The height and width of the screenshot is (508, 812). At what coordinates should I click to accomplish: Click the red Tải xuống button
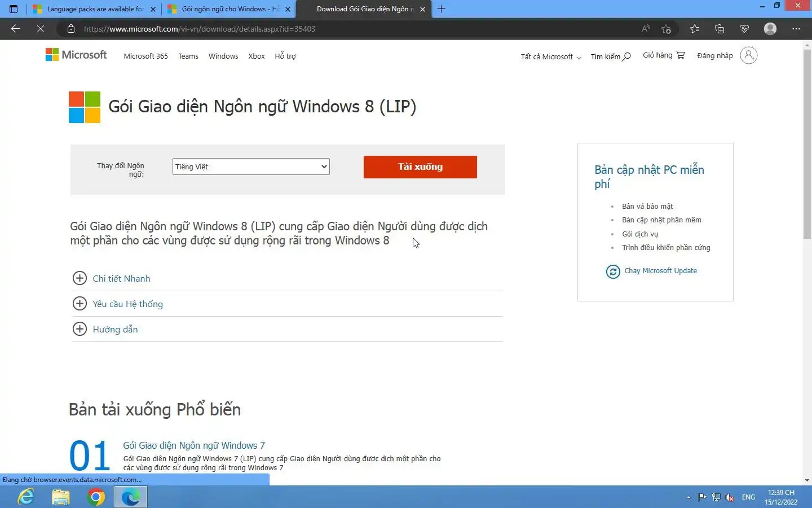pyautogui.click(x=420, y=167)
